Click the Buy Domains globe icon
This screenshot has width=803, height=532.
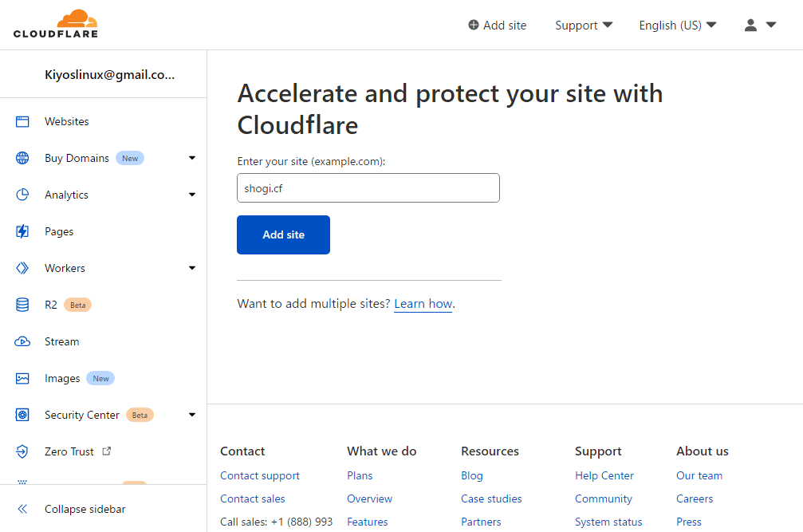[22, 158]
